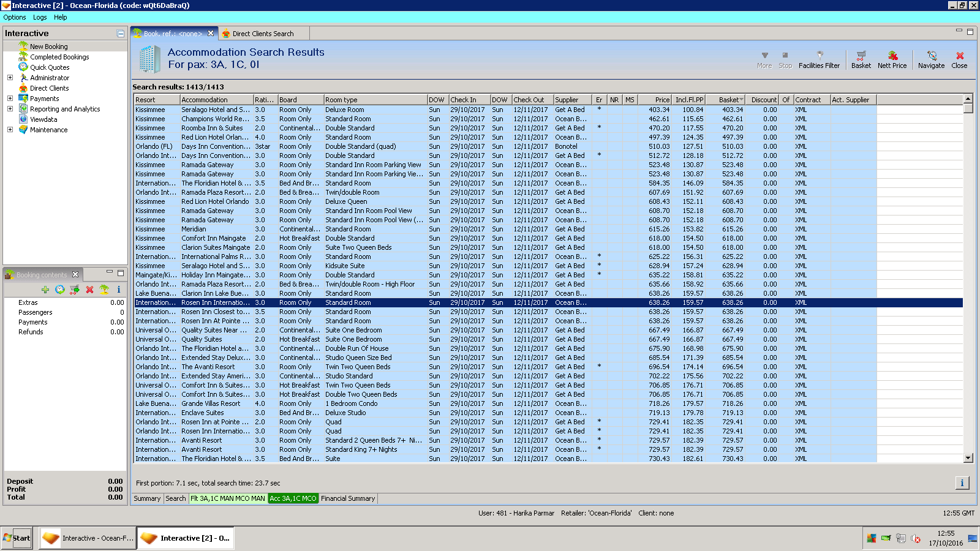Open the Options menu

coord(15,17)
